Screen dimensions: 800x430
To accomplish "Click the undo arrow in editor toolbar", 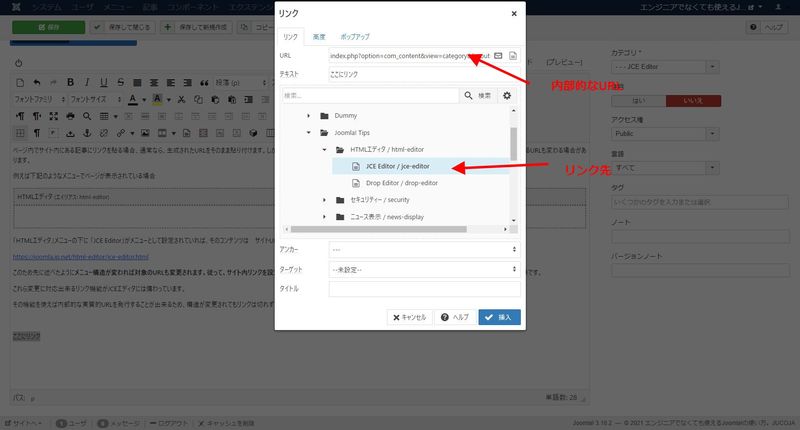I will click(37, 82).
